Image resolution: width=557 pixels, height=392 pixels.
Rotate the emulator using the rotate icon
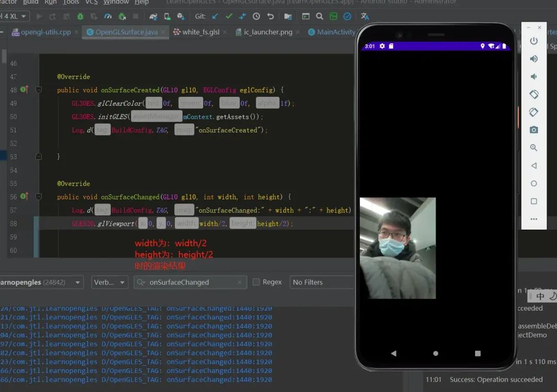[534, 94]
